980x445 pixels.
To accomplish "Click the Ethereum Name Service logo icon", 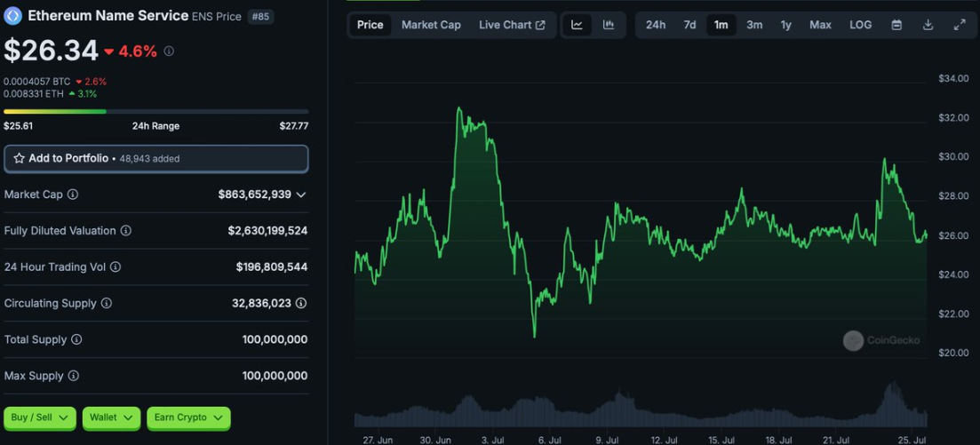I will (12, 16).
